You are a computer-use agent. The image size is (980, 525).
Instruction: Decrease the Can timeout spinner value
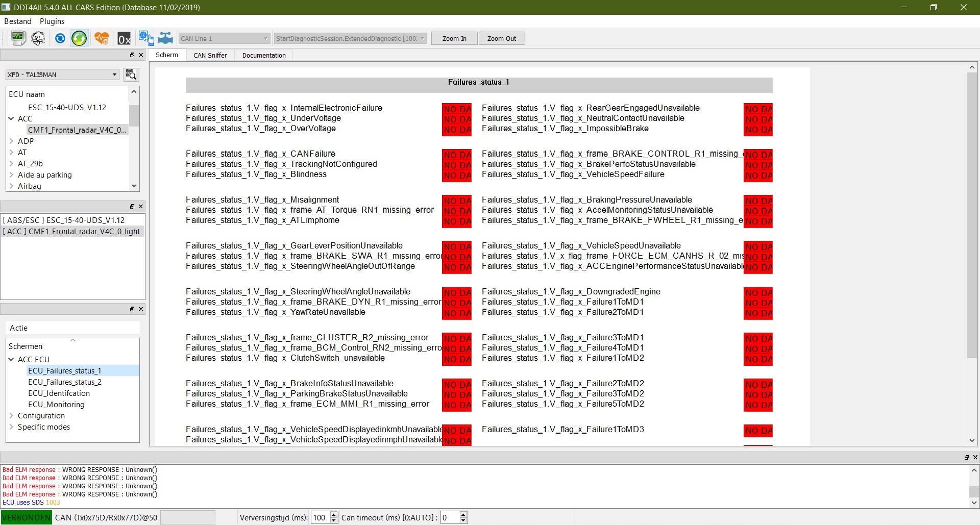463,520
